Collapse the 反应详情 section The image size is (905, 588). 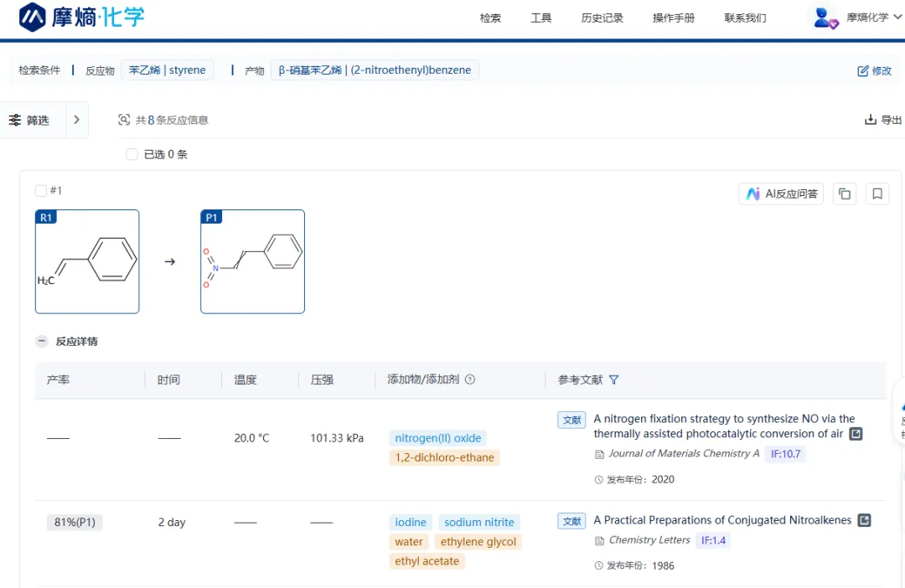(41, 342)
